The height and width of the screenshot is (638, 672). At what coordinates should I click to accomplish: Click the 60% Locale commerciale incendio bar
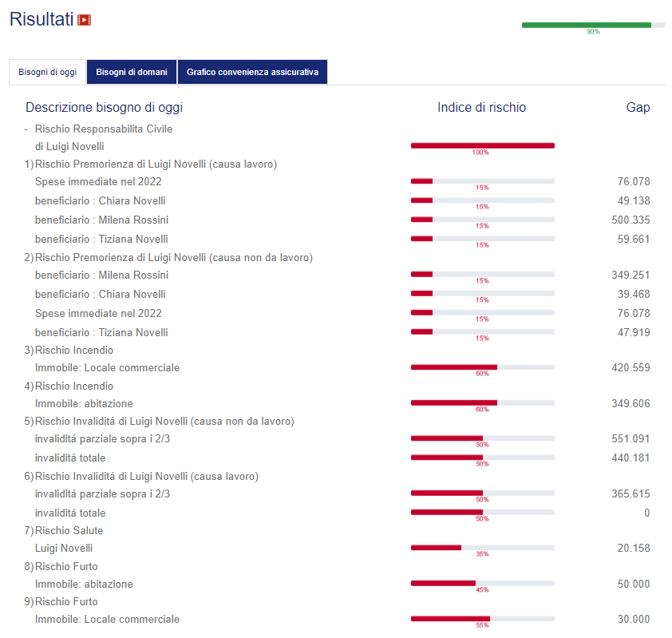[x=482, y=367]
